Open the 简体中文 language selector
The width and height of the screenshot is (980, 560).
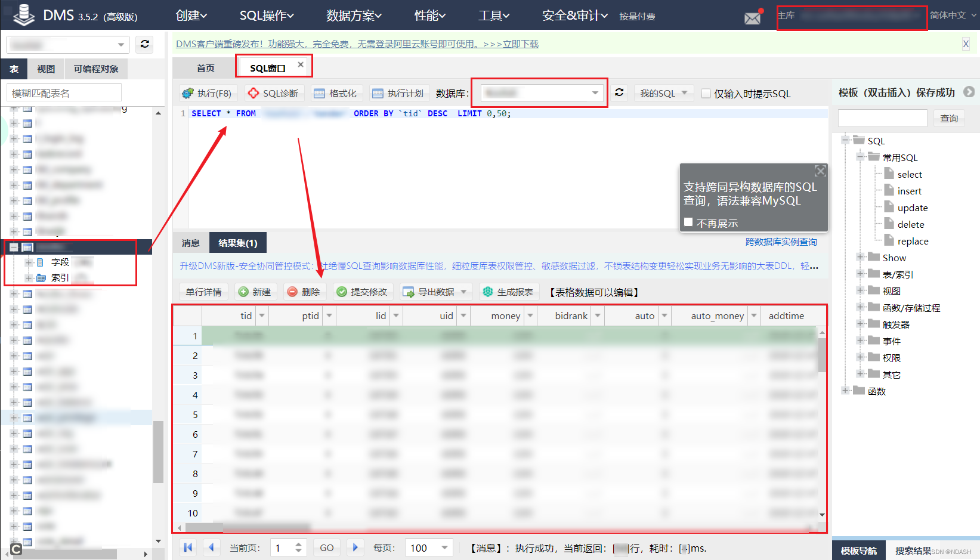click(953, 16)
